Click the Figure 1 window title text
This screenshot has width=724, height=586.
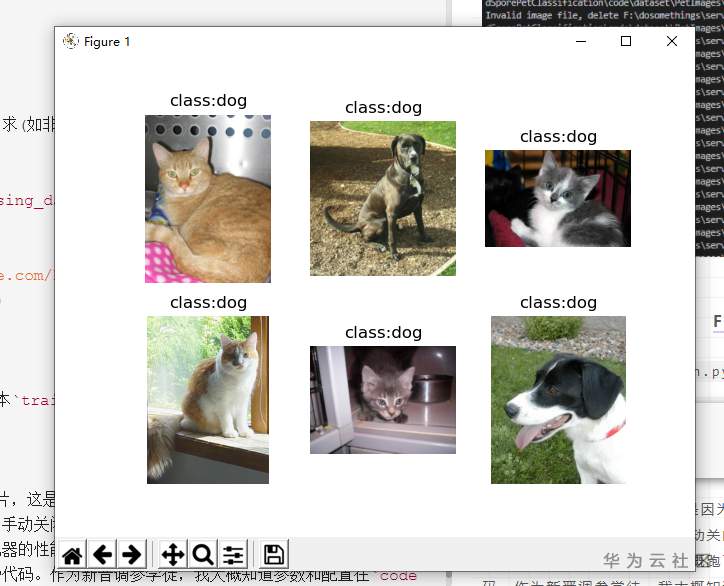107,42
